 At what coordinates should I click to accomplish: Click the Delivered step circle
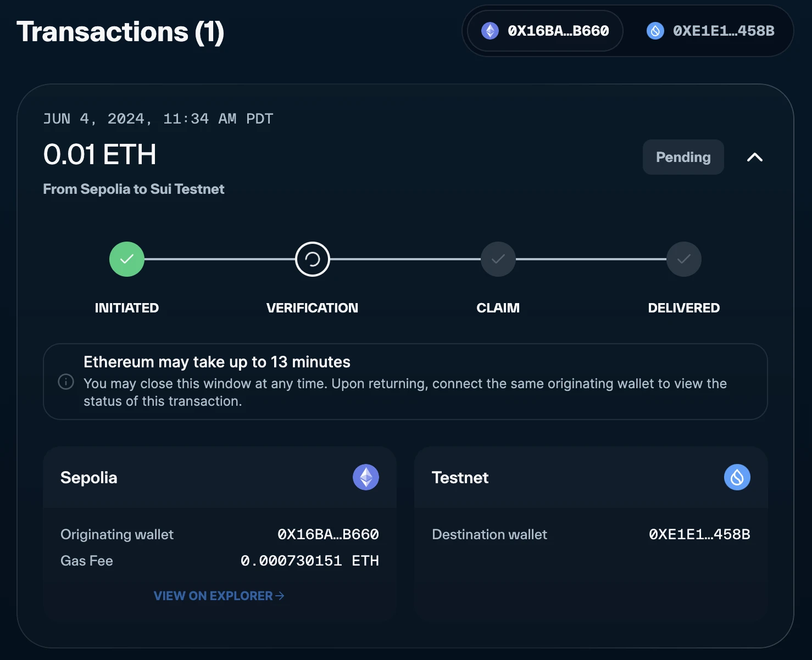coord(683,259)
